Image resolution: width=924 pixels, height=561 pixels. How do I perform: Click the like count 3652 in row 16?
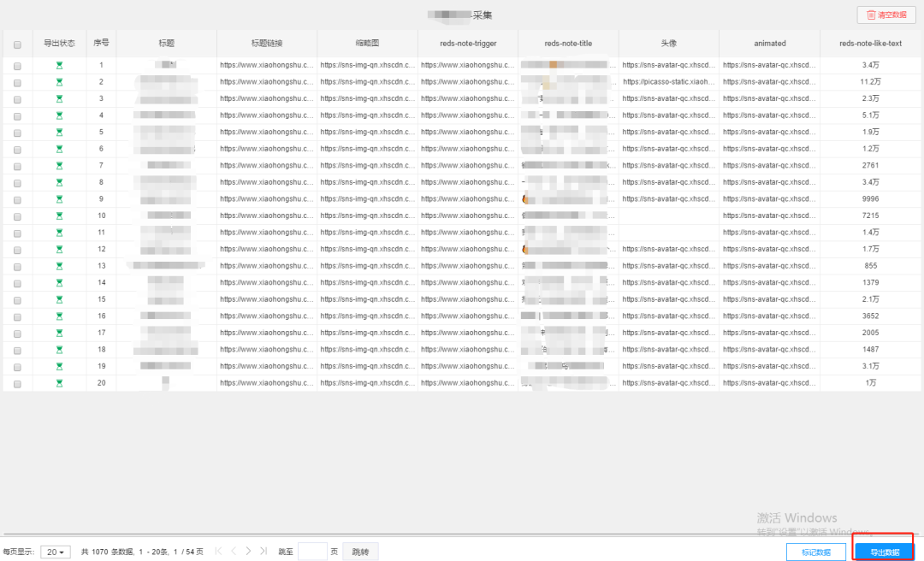[870, 316]
